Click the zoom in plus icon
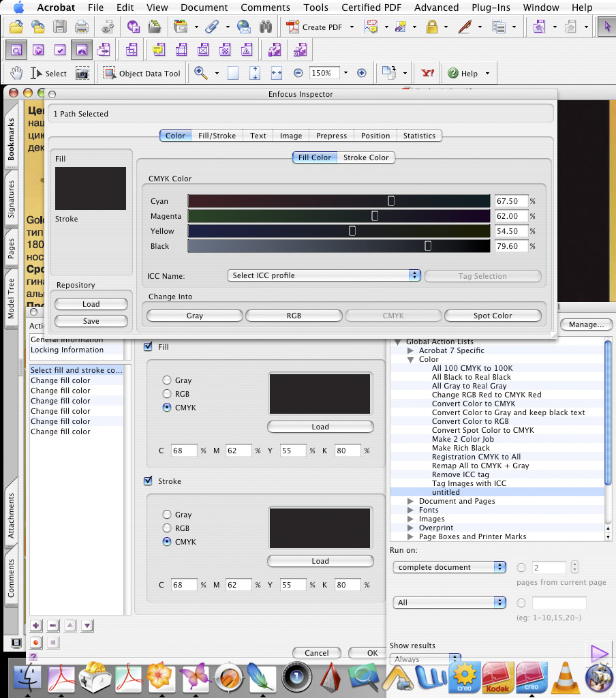616x698 pixels. tap(362, 73)
